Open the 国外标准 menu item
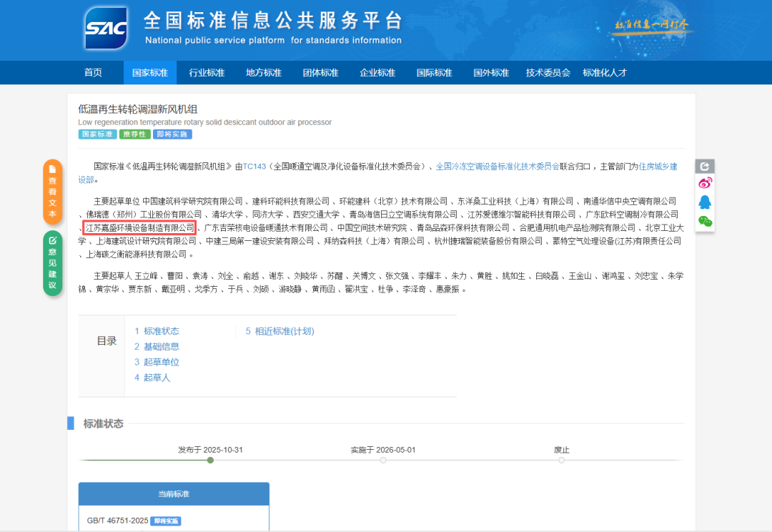The image size is (772, 532). [491, 73]
